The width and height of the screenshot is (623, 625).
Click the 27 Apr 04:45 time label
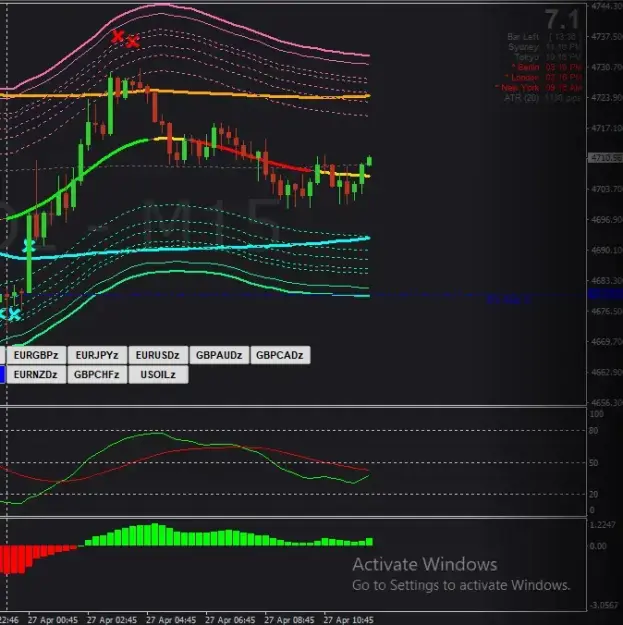tap(171, 620)
